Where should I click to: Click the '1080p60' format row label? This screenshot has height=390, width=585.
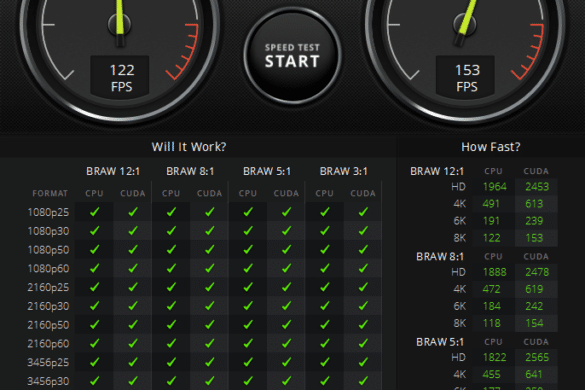click(x=48, y=269)
